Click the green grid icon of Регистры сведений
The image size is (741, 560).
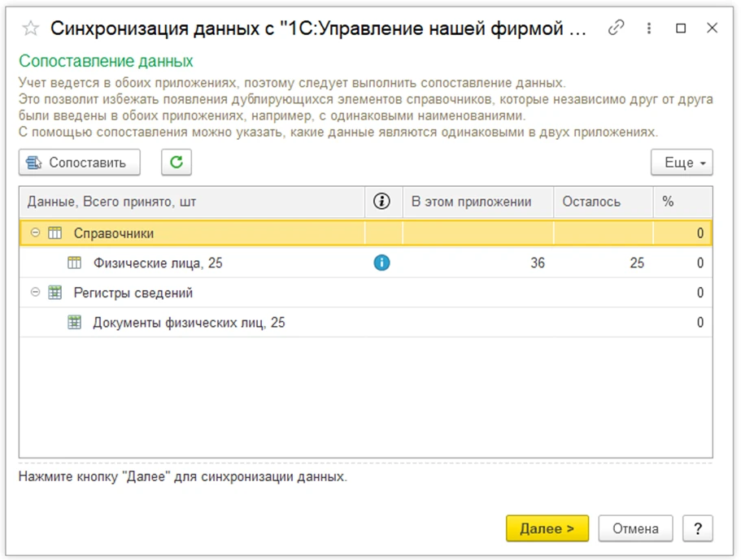point(55,293)
